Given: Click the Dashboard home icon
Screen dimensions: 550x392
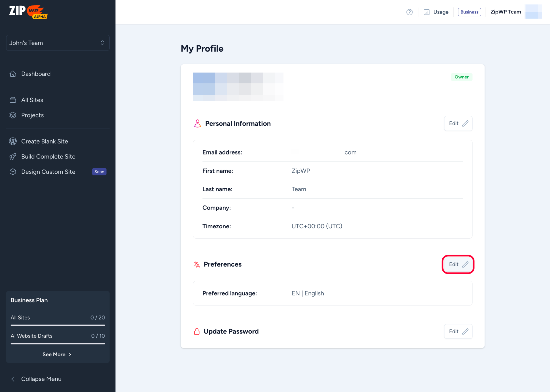Looking at the screenshot, I should (x=13, y=74).
